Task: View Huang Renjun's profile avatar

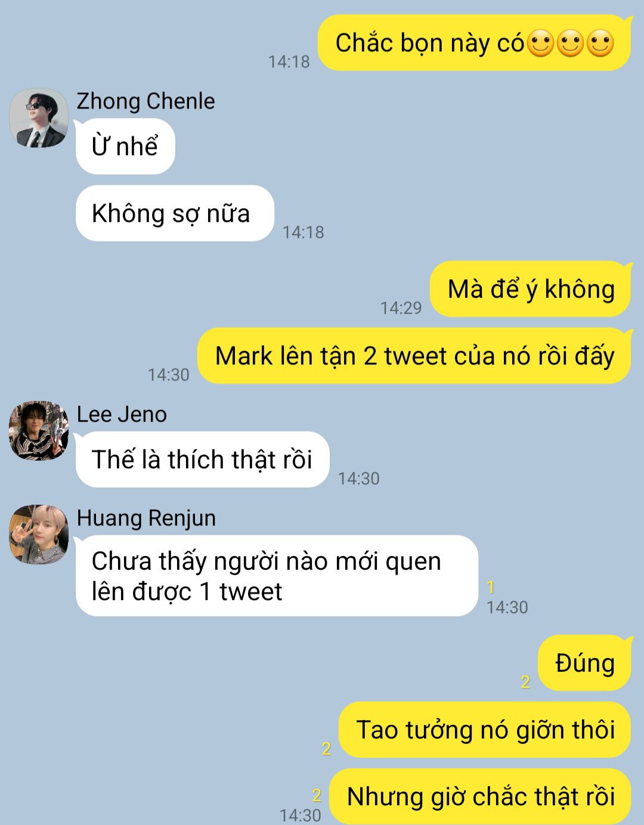Action: [x=39, y=534]
